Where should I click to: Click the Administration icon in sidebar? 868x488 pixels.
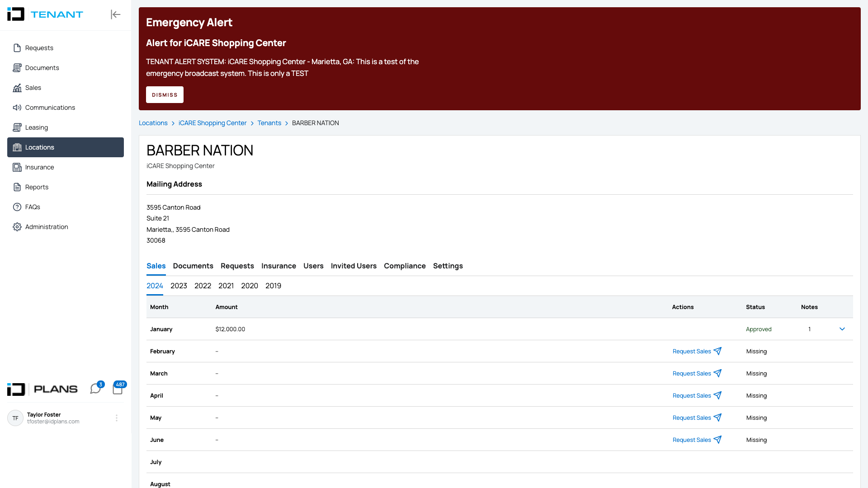(17, 226)
